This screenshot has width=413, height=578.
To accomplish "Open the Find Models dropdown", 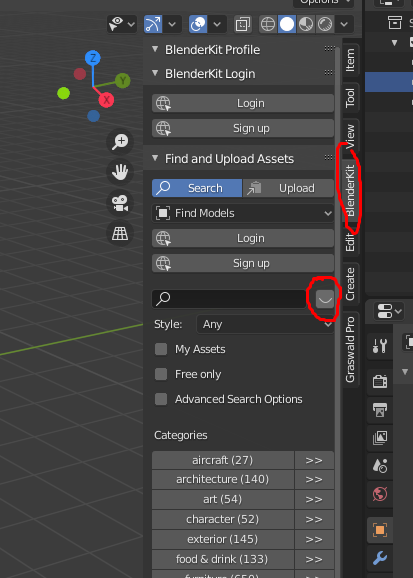I will [x=243, y=213].
